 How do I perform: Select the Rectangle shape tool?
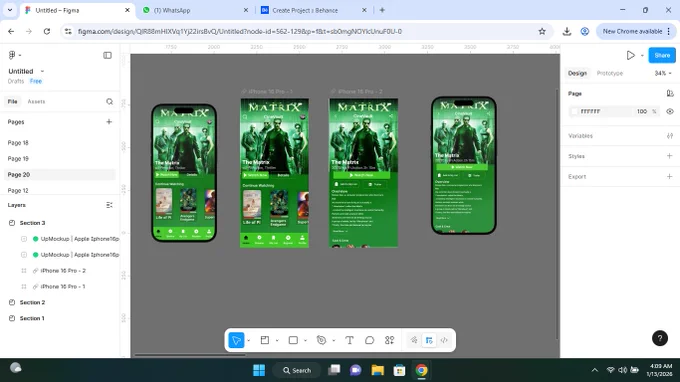point(293,340)
